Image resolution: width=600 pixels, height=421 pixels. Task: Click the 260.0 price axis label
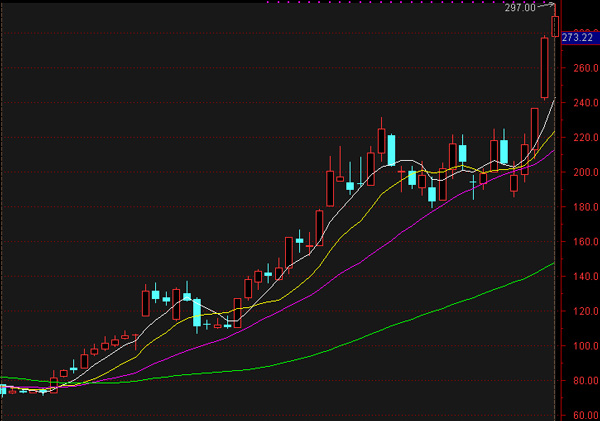click(x=586, y=68)
